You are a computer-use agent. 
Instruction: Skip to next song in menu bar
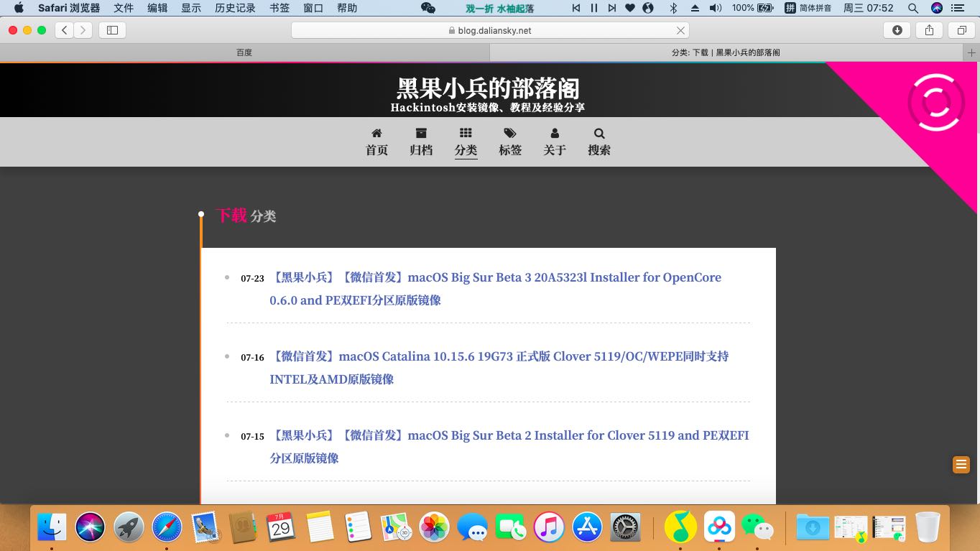pos(612,8)
